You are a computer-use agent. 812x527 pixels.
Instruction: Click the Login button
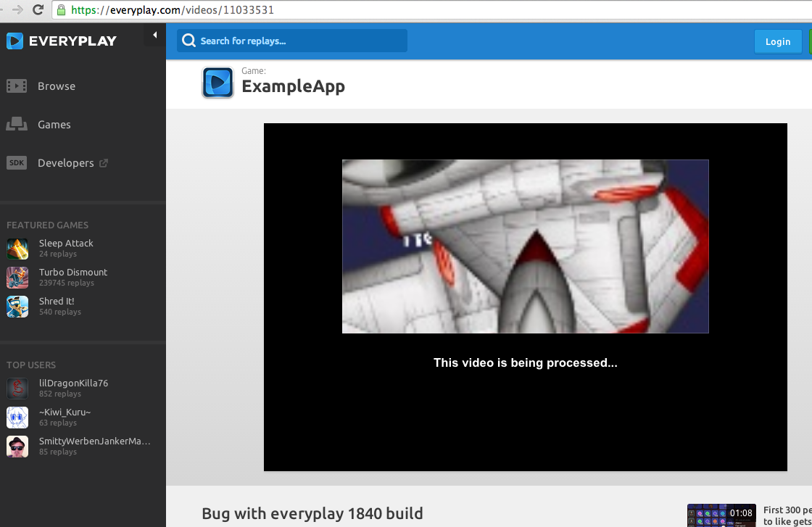click(x=778, y=41)
